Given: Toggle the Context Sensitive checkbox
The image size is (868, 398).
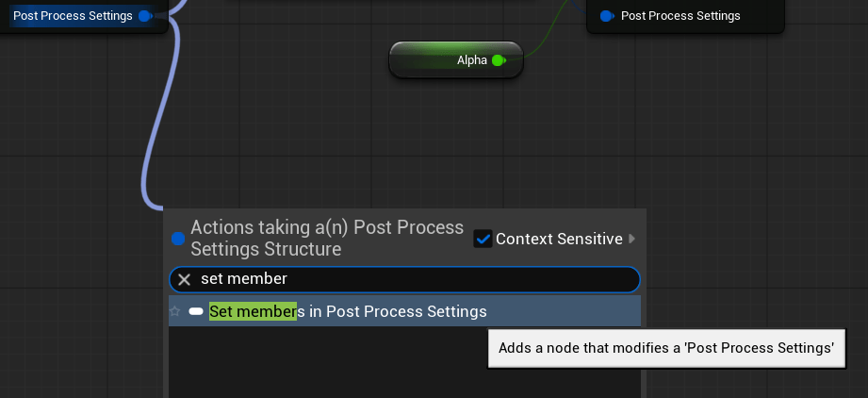Looking at the screenshot, I should pos(483,239).
